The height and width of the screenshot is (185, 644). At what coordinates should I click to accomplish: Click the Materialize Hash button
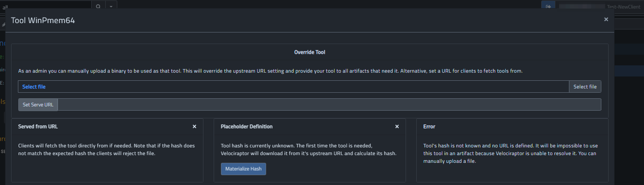244,169
